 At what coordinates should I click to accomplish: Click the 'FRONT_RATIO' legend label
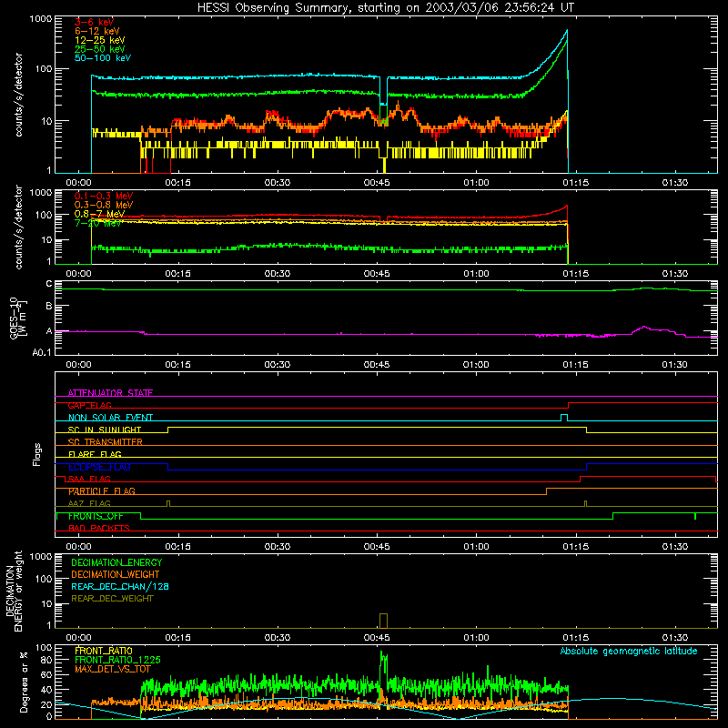[x=104, y=651]
